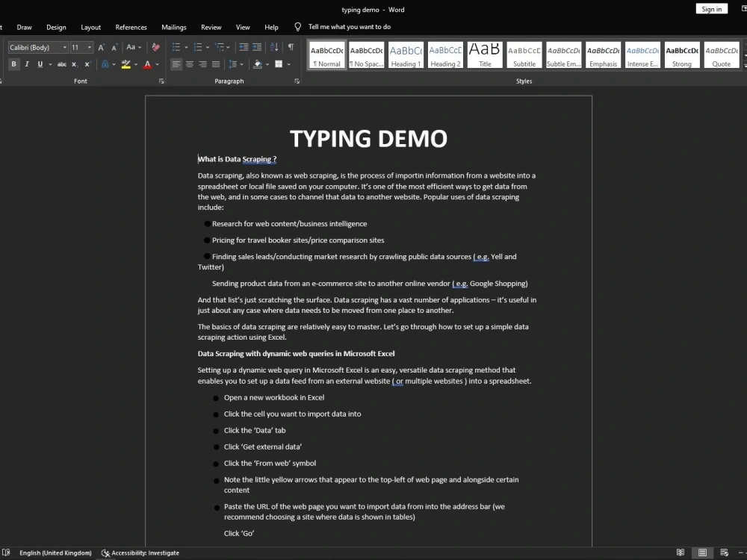Image resolution: width=747 pixels, height=560 pixels.
Task: Click the Sign in button
Action: point(711,9)
